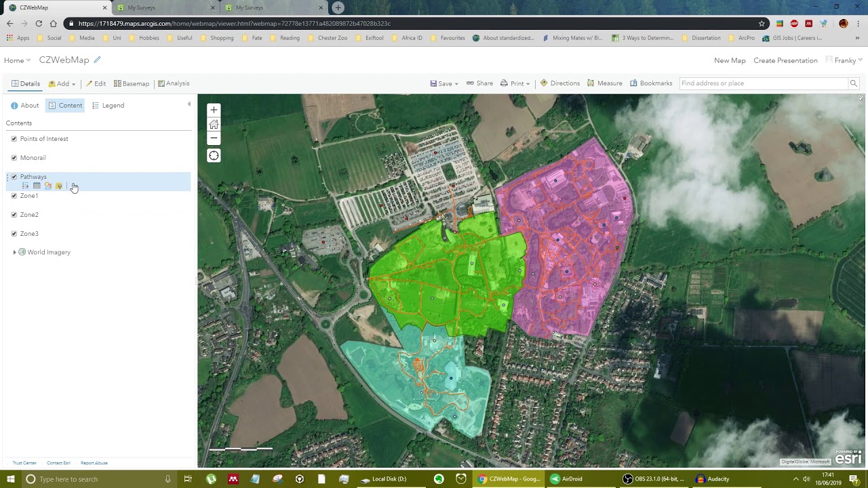Switch to Audacity in taskbar
This screenshot has width=868, height=488.
[713, 479]
